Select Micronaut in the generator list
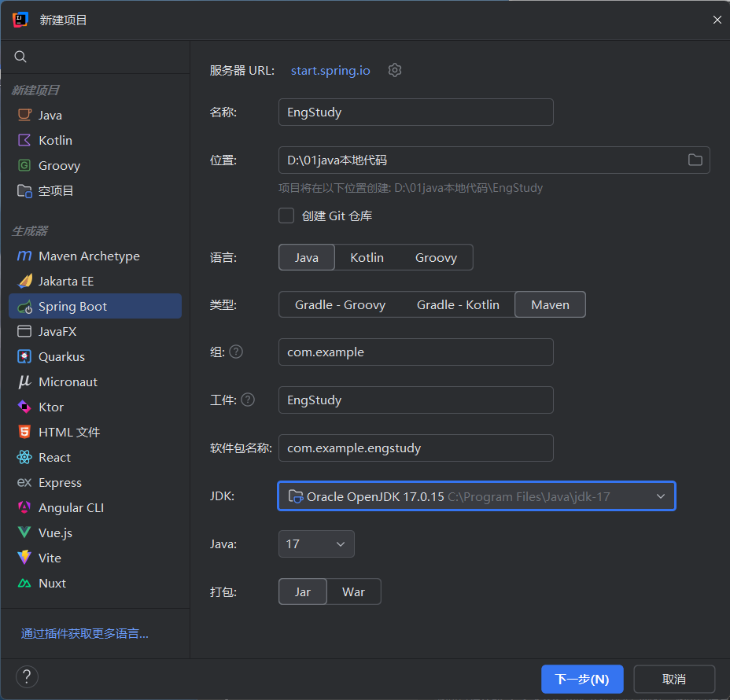 95,381
